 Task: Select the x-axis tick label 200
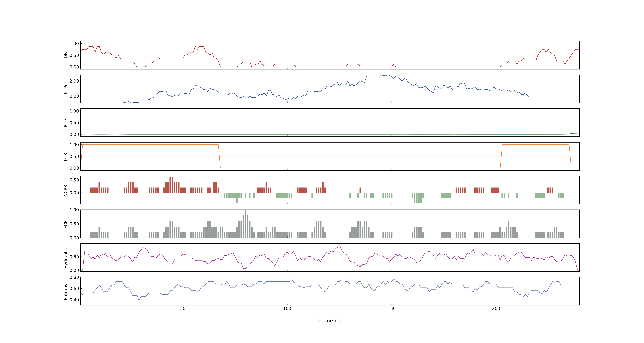pyautogui.click(x=496, y=308)
